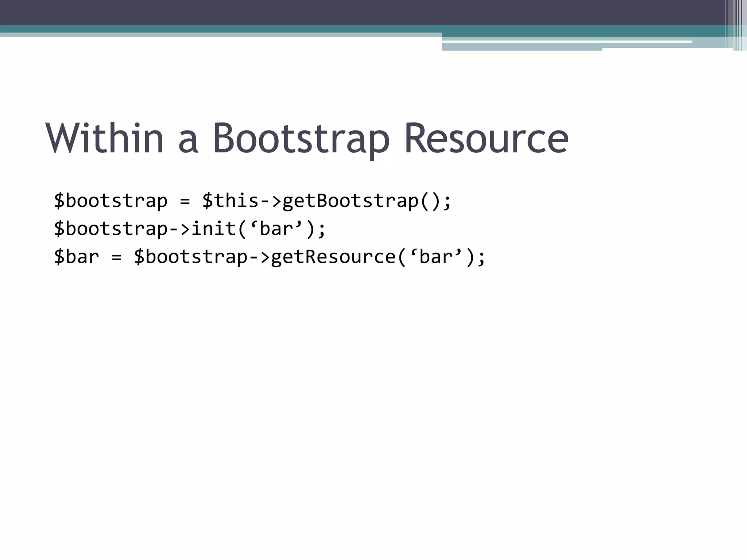
Task: Click the first code line's '$bootstrap' variable
Action: tap(111, 201)
